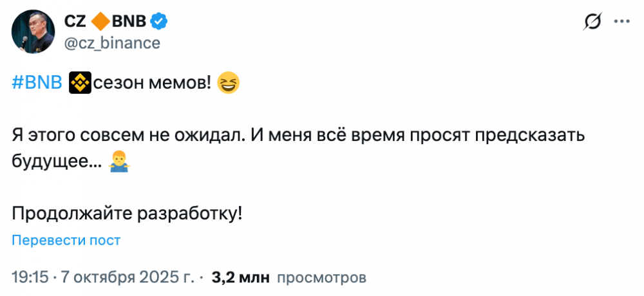This screenshot has width=644, height=296.
Task: Click the laughing face emoji
Action: (228, 83)
